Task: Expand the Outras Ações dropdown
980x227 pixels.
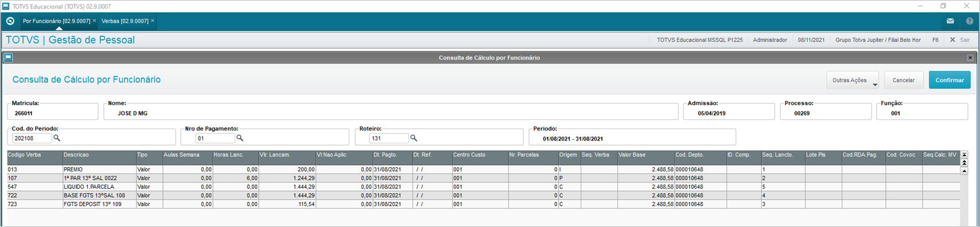Action: 852,80
